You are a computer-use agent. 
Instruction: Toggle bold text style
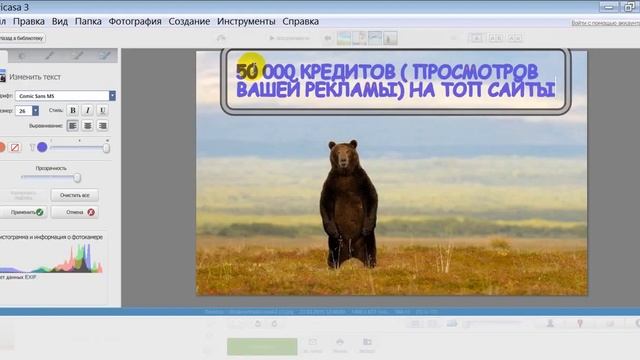point(73,110)
